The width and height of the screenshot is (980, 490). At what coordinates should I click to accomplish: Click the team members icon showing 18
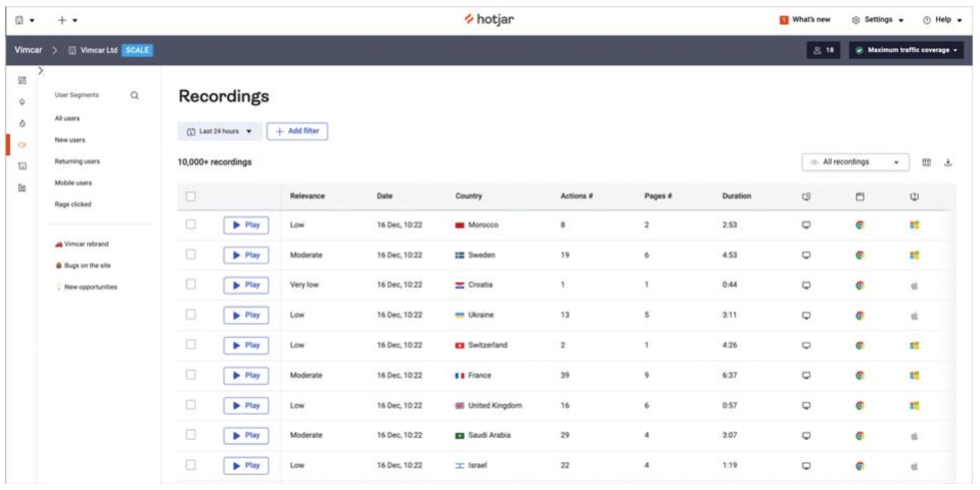(823, 50)
